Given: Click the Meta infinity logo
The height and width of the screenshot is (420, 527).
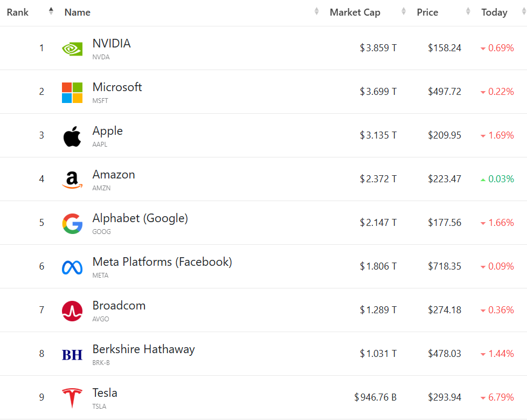Looking at the screenshot, I should [72, 267].
